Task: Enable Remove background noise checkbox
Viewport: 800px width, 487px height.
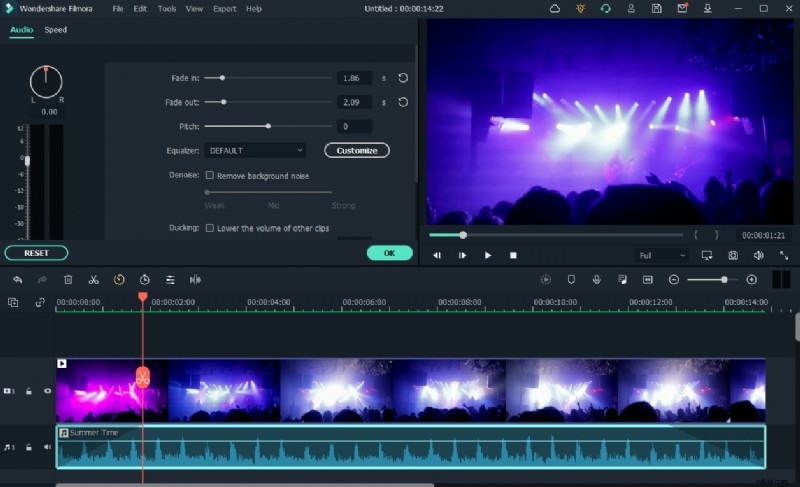Action: click(x=210, y=175)
